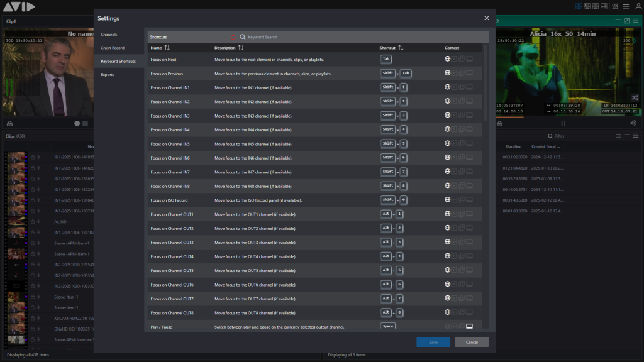Viewport: 644px width, 362px height.
Task: Cancel the Settings dialog
Action: click(x=472, y=342)
